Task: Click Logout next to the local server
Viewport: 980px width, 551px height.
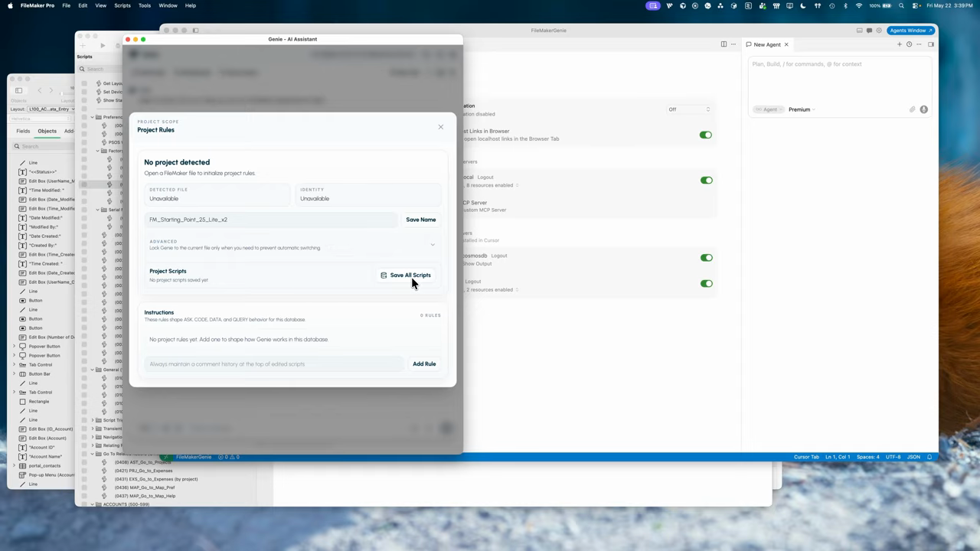Action: 485,178
